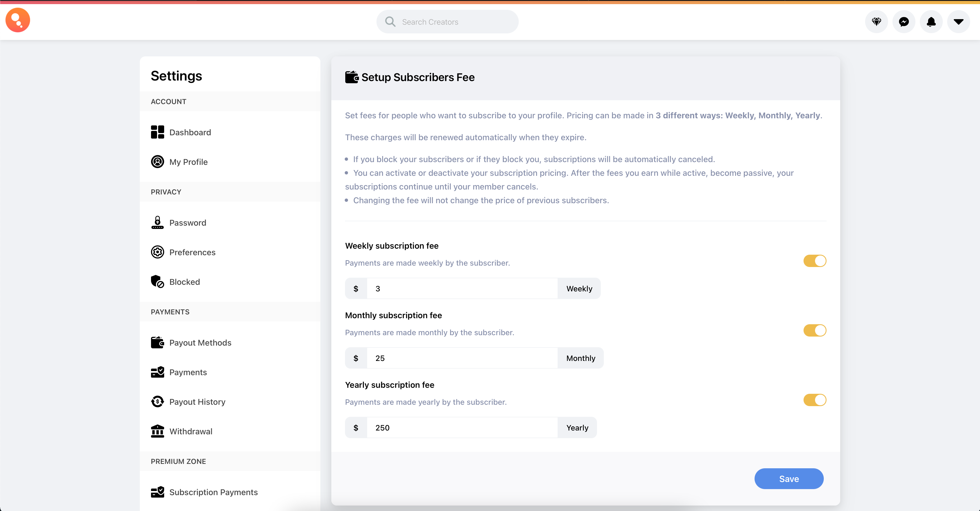This screenshot has height=511, width=980.
Task: Click the notifications bell icon
Action: 931,22
